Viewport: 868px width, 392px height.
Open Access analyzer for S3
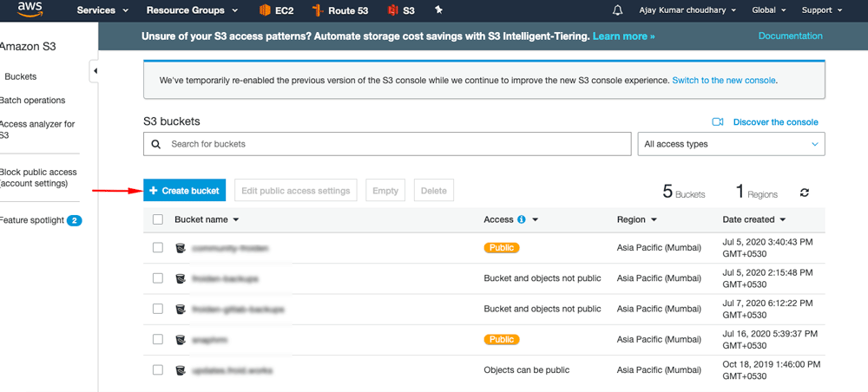[x=36, y=130]
